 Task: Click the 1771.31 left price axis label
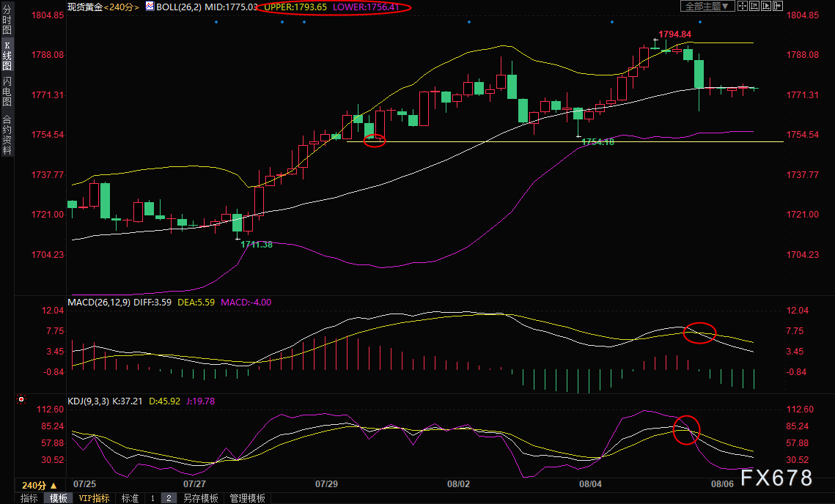click(x=48, y=94)
